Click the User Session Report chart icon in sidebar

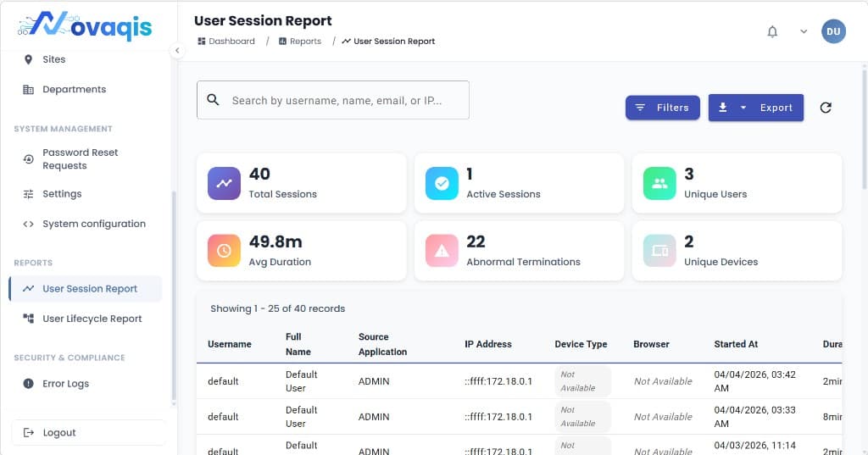28,288
